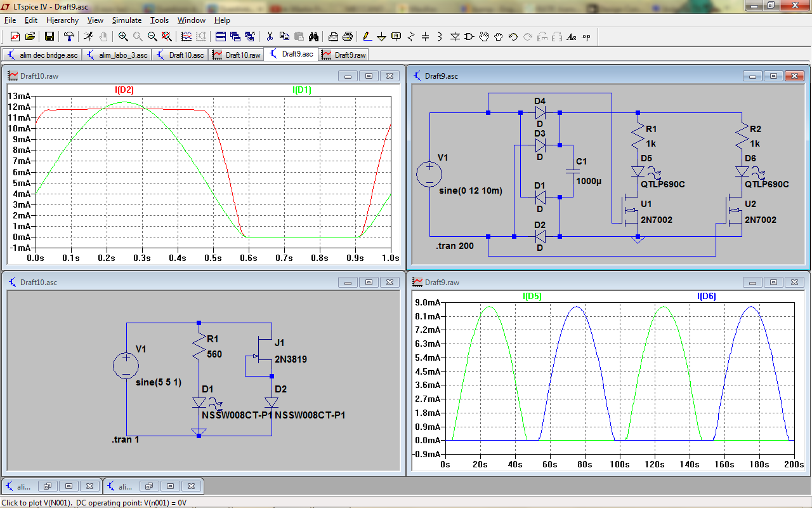
Task: Click the Cut scissors tool
Action: 270,36
